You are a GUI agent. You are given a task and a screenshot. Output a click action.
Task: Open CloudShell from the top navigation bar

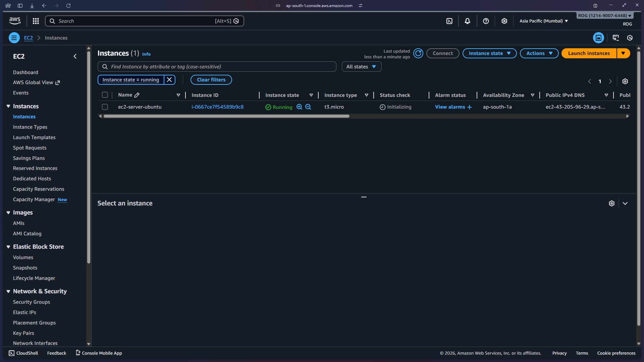[449, 21]
